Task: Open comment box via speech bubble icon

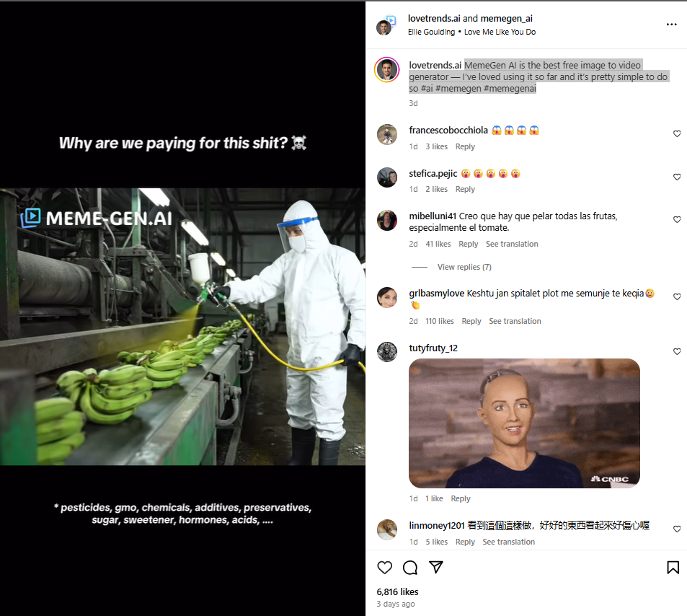Action: (410, 568)
